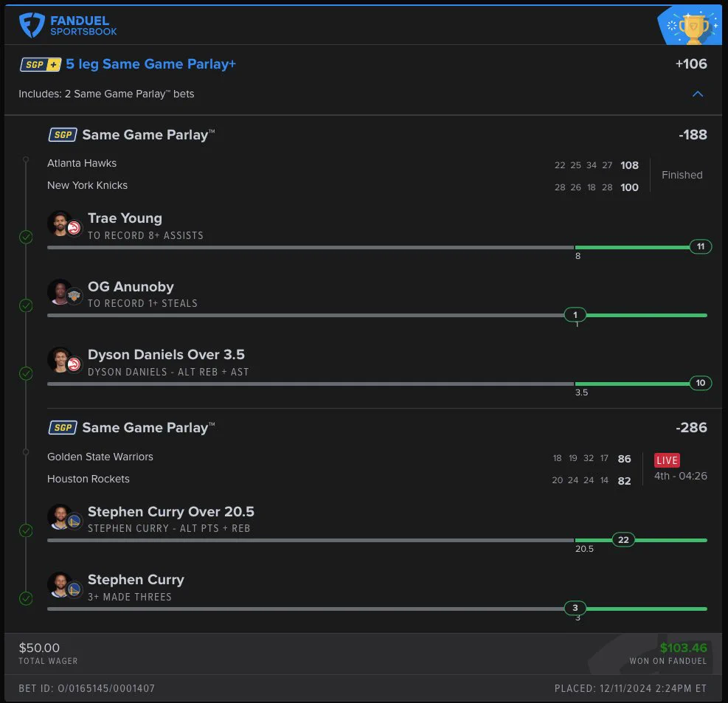This screenshot has height=703, width=728.
Task: Click Houston Rockets team name
Action: (x=89, y=479)
